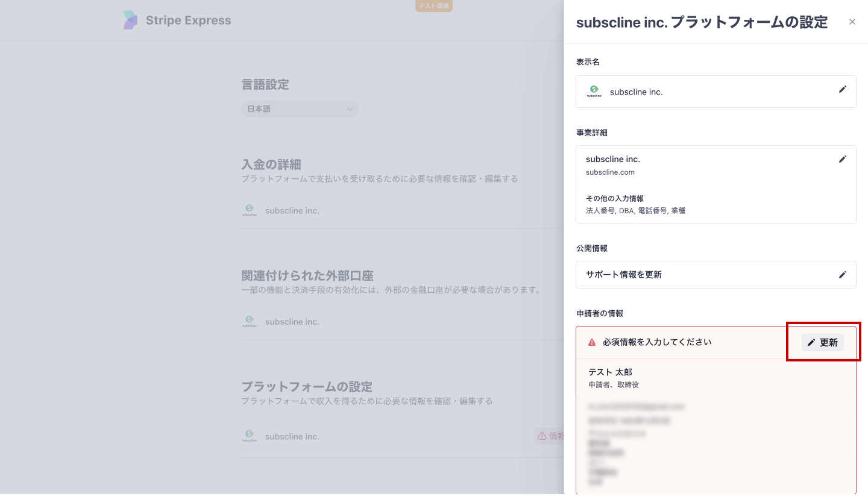The height and width of the screenshot is (500, 868).
Task: Click subscline logo icon under 入金の詳細
Action: click(250, 210)
